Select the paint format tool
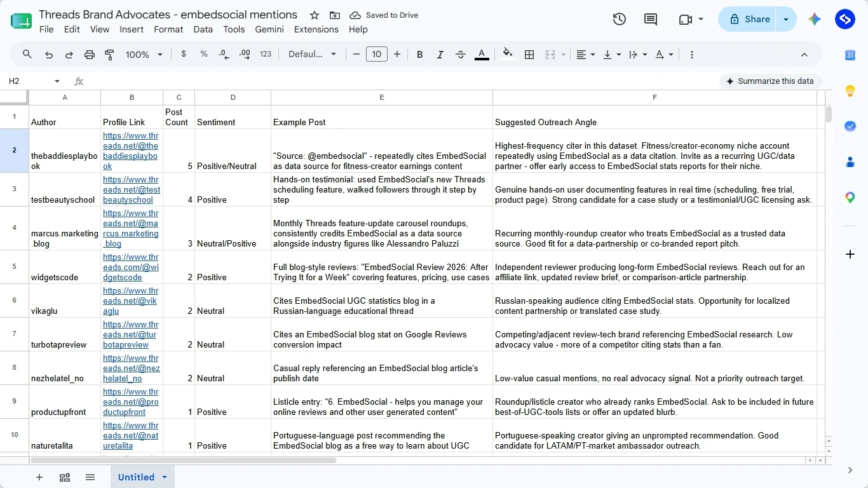Image resolution: width=868 pixels, height=488 pixels. (x=109, y=55)
